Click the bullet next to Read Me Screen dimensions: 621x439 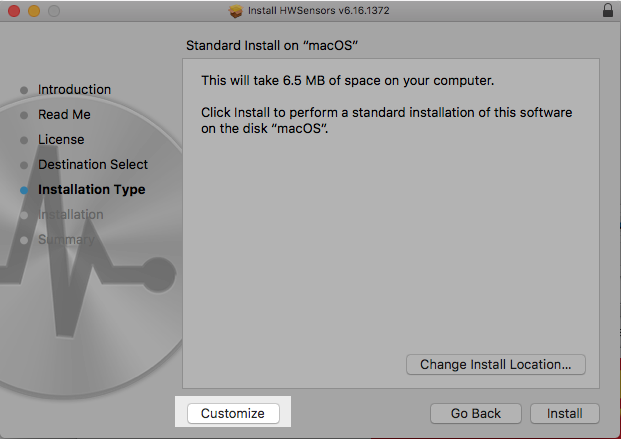pos(24,115)
